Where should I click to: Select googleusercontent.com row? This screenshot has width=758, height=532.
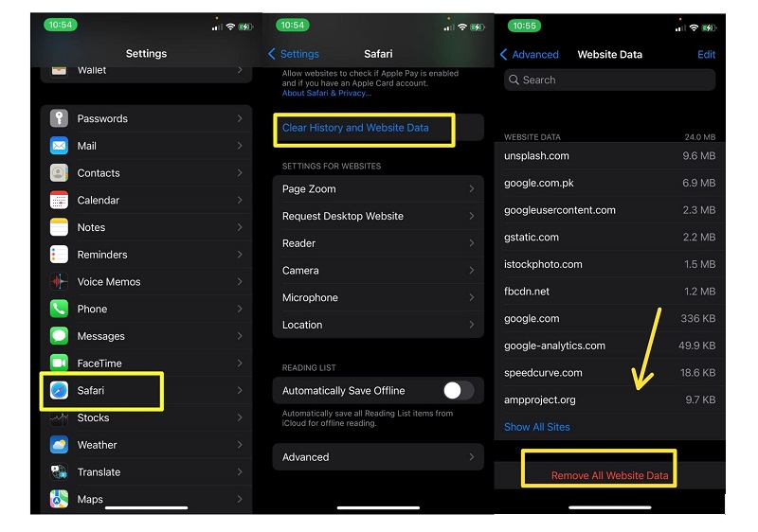pyautogui.click(x=609, y=209)
